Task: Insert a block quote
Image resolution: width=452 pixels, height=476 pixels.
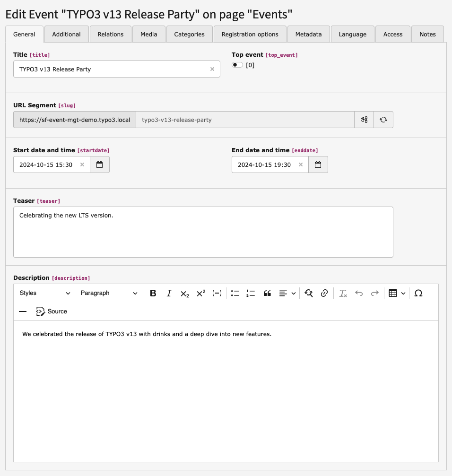Action: click(x=267, y=293)
